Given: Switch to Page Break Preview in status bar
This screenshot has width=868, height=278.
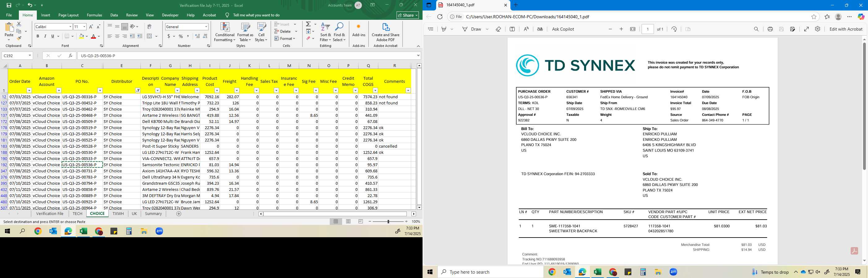Looking at the screenshot, I should (361, 221).
